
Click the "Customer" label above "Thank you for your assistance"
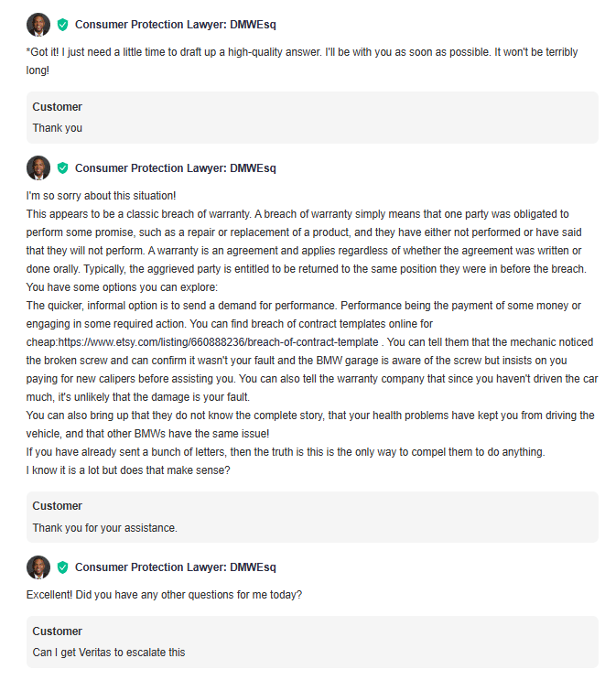tap(58, 506)
